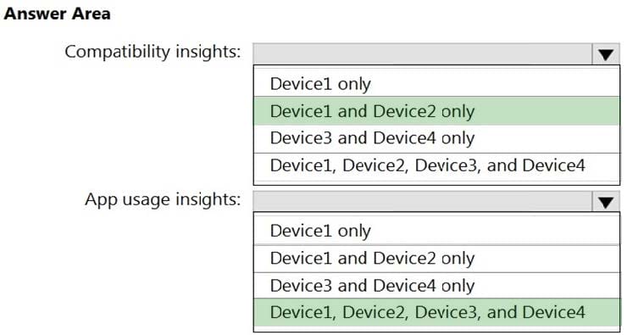Image resolution: width=644 pixels, height=335 pixels.
Task: Click the first entry of the Compatibility insights list
Action: coord(436,83)
